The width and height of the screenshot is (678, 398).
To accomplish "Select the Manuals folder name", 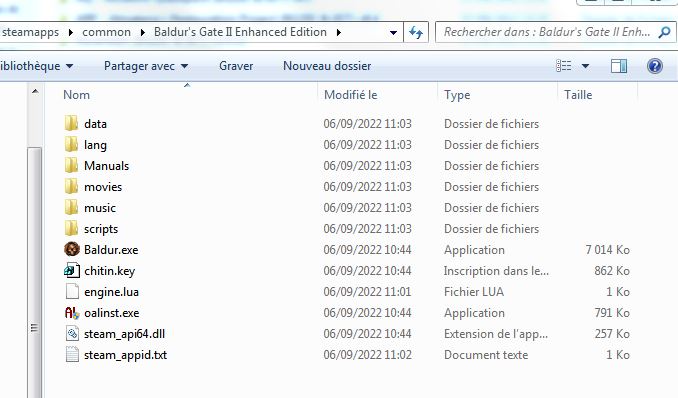I will click(106, 166).
